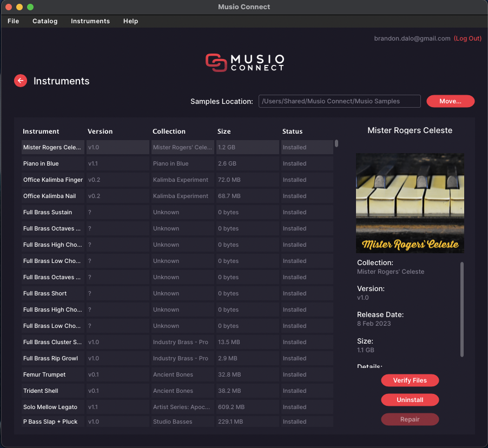Click the Repair button

click(x=410, y=419)
